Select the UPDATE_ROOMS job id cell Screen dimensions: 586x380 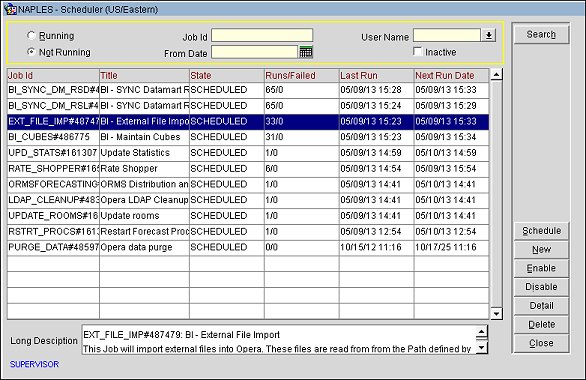coord(53,216)
